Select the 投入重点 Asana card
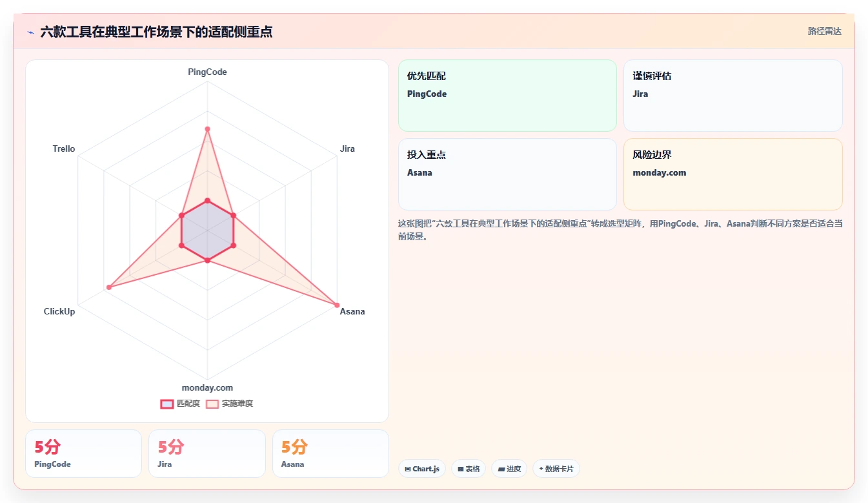This screenshot has height=503, width=868. point(508,174)
